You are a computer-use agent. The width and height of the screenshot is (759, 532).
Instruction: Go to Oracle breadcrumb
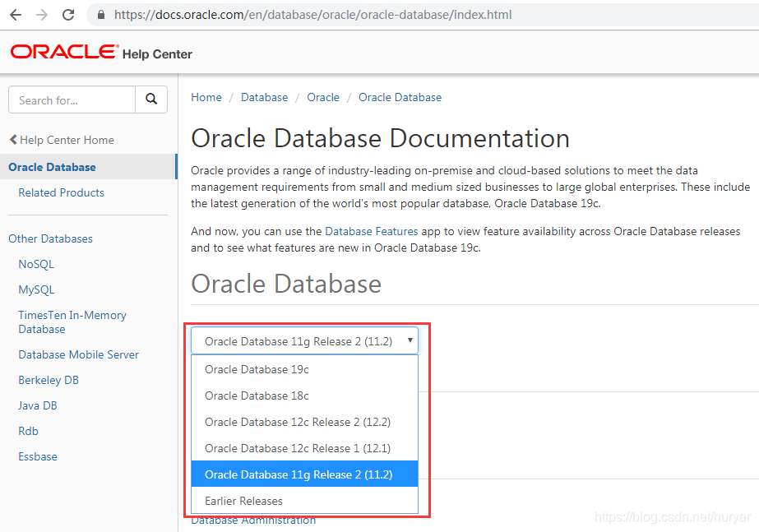click(x=323, y=97)
